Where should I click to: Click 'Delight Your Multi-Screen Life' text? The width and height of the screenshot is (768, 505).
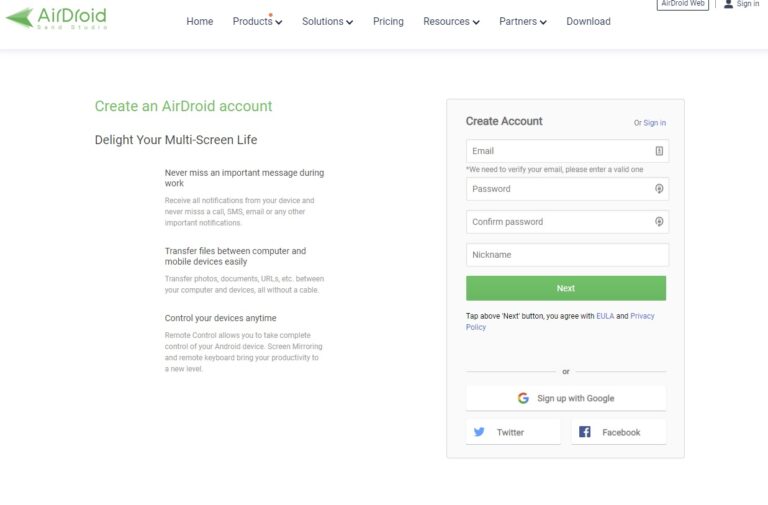[x=176, y=140]
